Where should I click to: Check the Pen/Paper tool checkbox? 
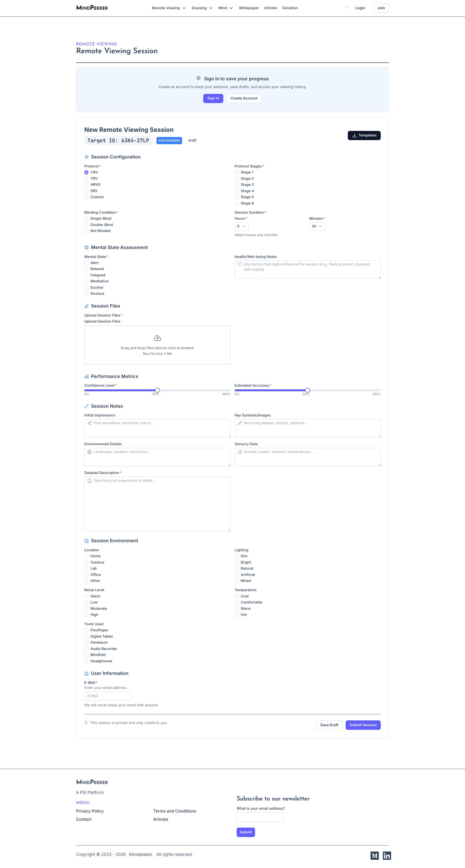[x=86, y=630]
